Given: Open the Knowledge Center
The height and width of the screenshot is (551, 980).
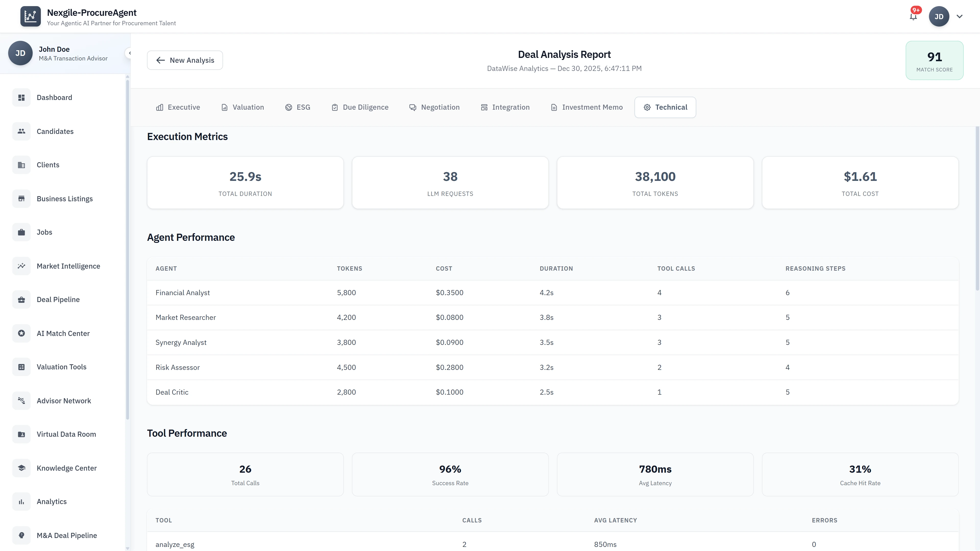Looking at the screenshot, I should coord(67,468).
